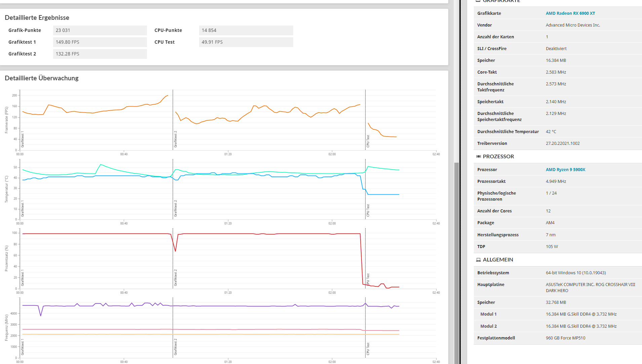Open the AMD Ryzen 9 5900X link
This screenshot has height=364, width=642.
(565, 170)
